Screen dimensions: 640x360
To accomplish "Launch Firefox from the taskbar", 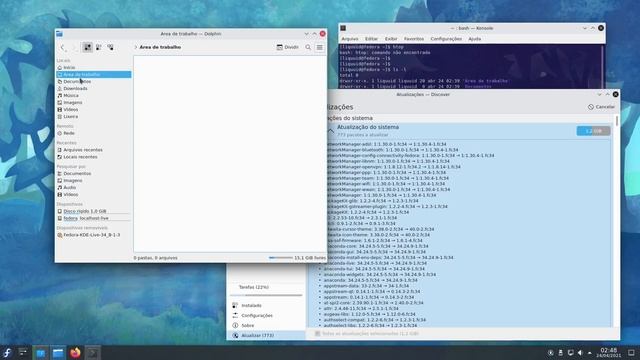I will coord(75,353).
